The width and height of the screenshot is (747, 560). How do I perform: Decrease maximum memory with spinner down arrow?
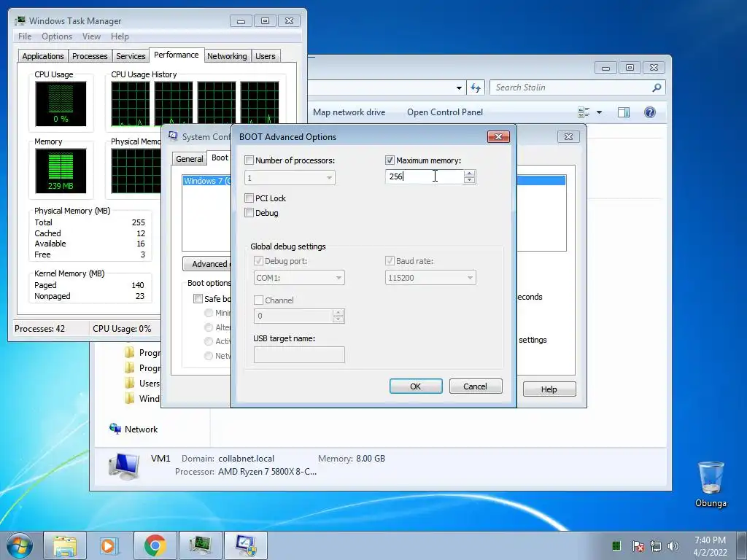(469, 180)
